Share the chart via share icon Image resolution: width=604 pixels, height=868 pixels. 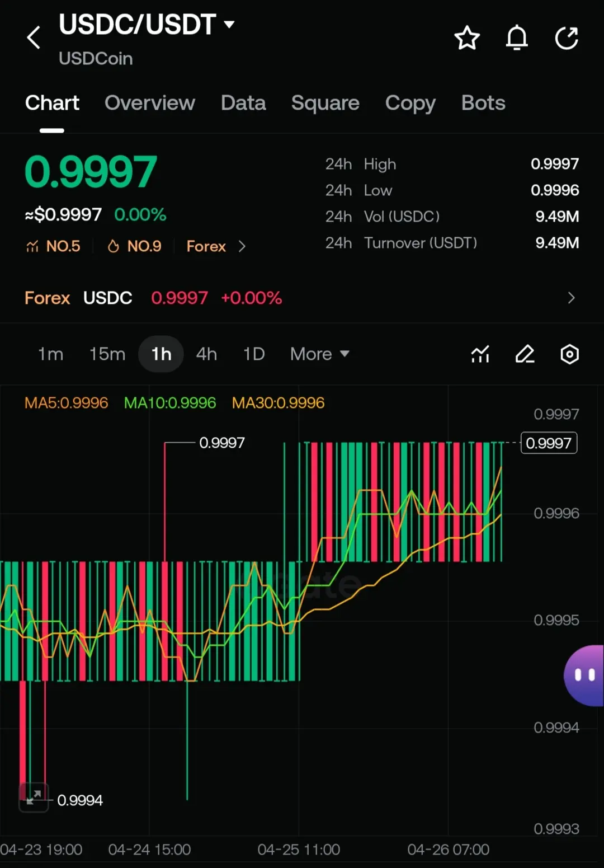[567, 38]
